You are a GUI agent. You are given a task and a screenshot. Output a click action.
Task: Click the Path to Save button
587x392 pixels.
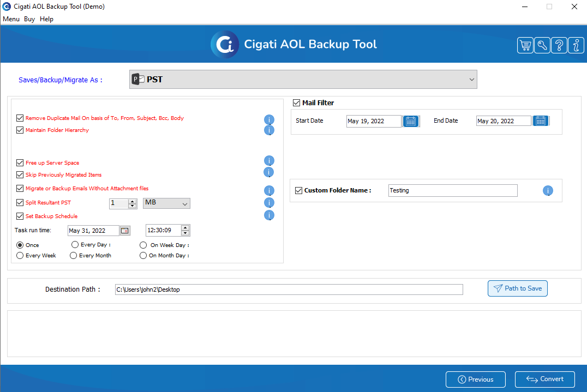[x=517, y=288]
